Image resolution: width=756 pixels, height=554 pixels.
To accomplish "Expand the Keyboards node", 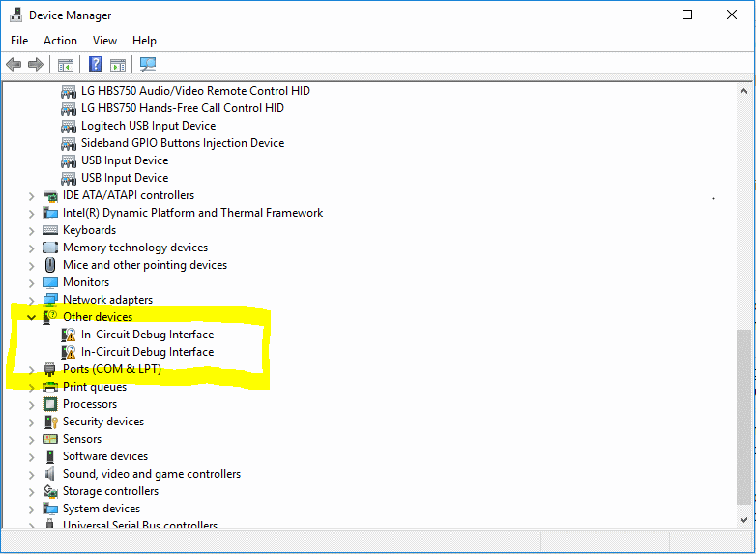I will click(x=31, y=231).
